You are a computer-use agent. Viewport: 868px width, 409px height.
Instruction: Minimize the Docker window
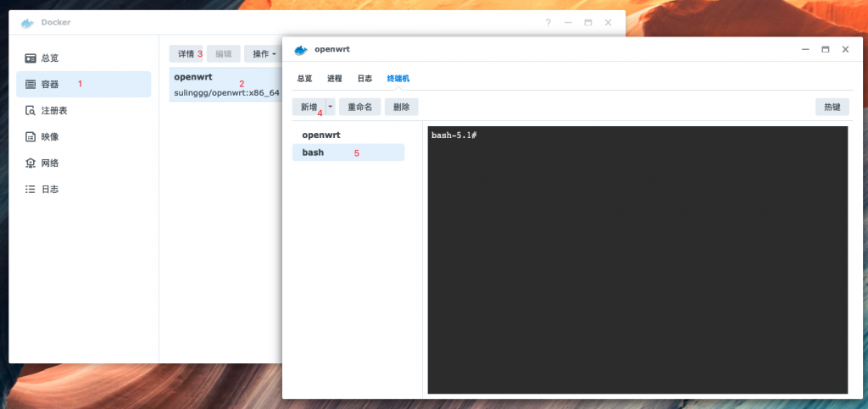click(568, 23)
